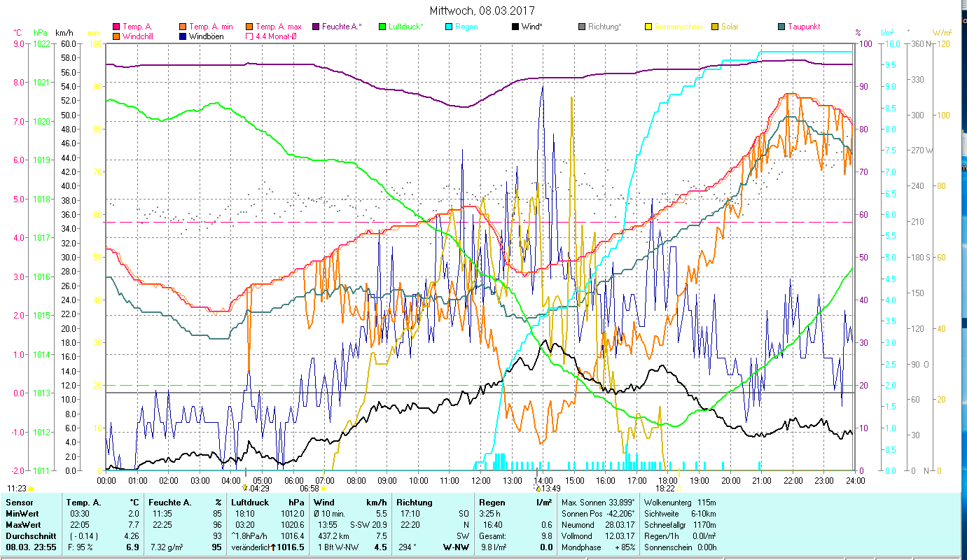This screenshot has height=560, width=967.
Task: Click the Sensor column header
Action: coord(18,503)
